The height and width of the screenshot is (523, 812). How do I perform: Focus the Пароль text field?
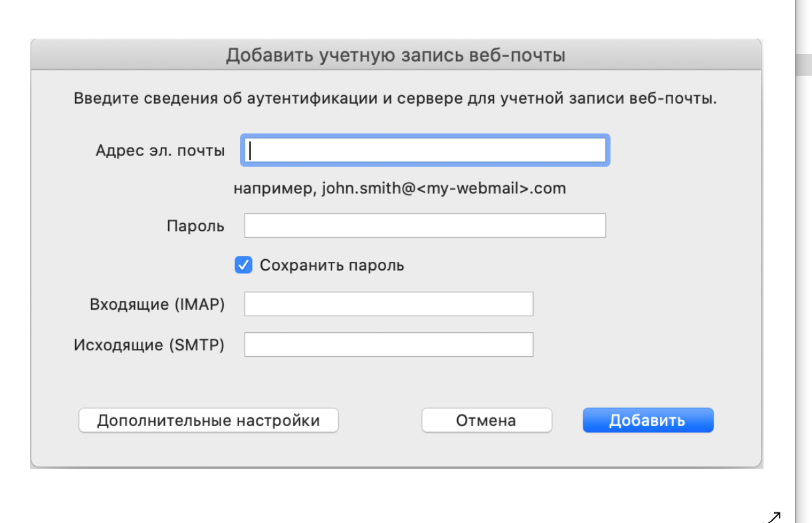425,226
